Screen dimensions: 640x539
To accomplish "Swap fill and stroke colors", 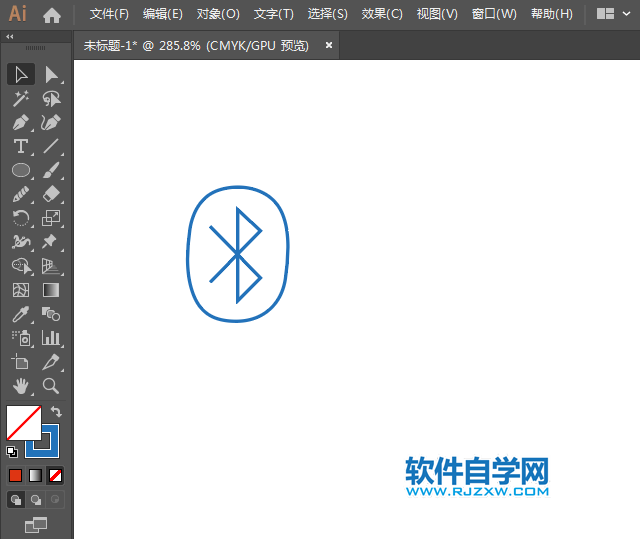I will point(57,411).
